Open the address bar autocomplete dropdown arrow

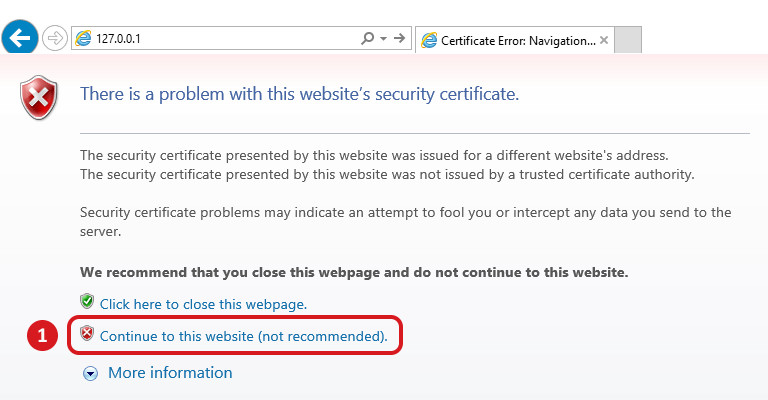[382, 38]
